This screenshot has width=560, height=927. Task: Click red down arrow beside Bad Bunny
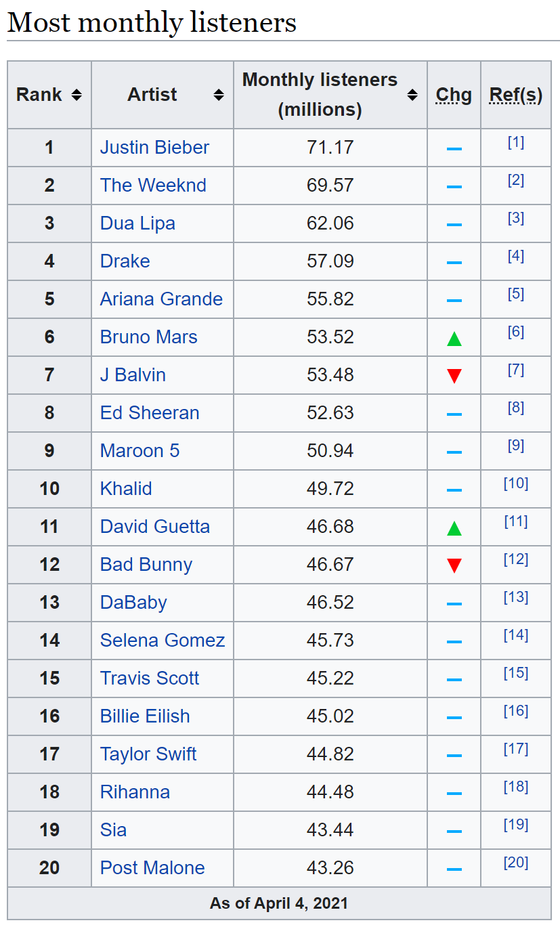pyautogui.click(x=454, y=565)
